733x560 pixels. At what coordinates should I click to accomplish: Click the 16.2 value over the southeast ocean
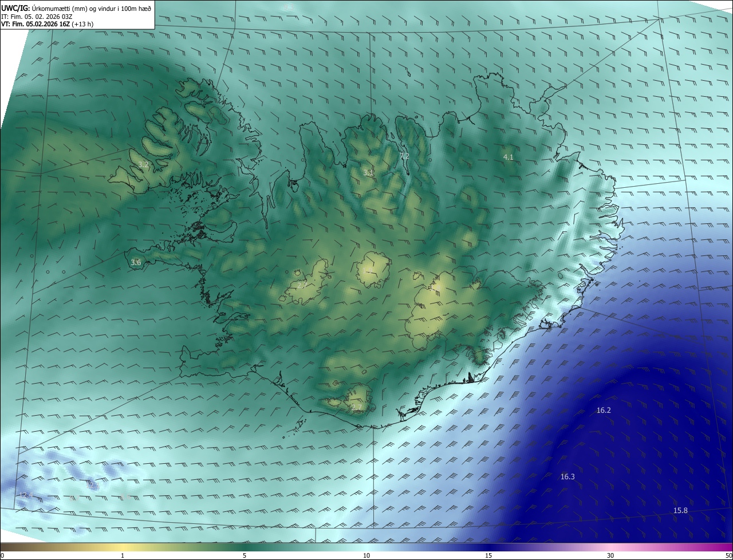(604, 411)
